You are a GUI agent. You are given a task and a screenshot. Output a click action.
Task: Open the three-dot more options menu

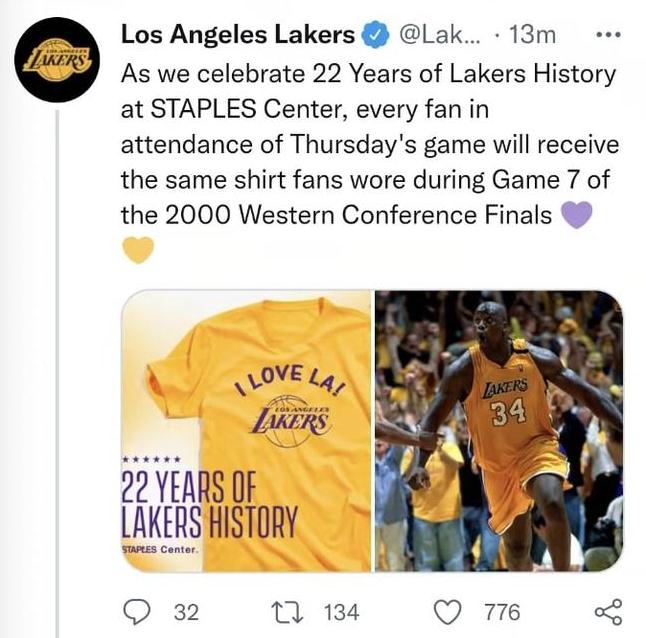point(606,35)
